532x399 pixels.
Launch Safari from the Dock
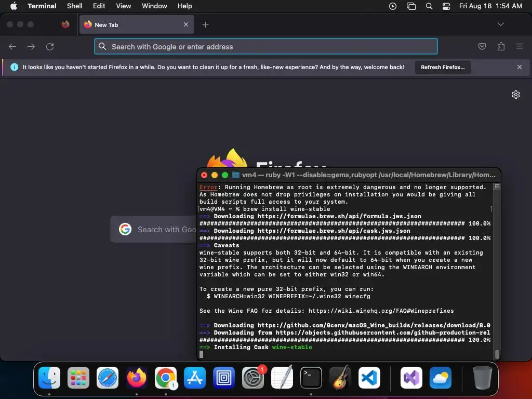pos(108,377)
